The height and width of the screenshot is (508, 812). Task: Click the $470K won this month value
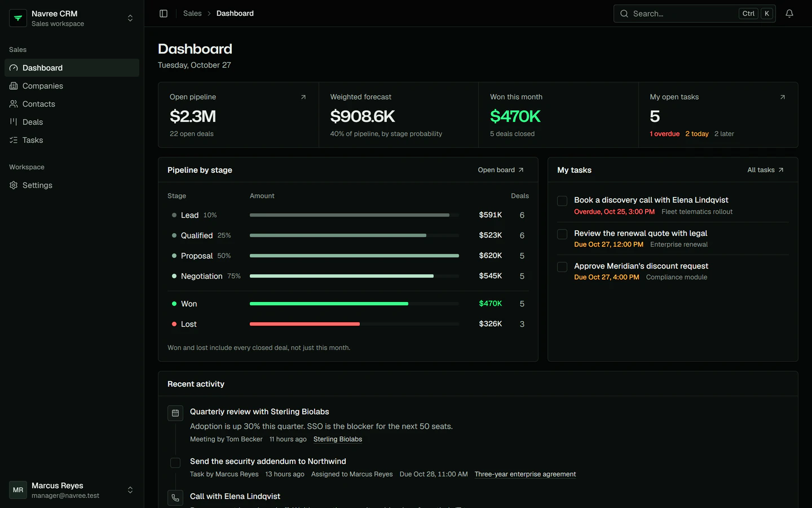[515, 116]
